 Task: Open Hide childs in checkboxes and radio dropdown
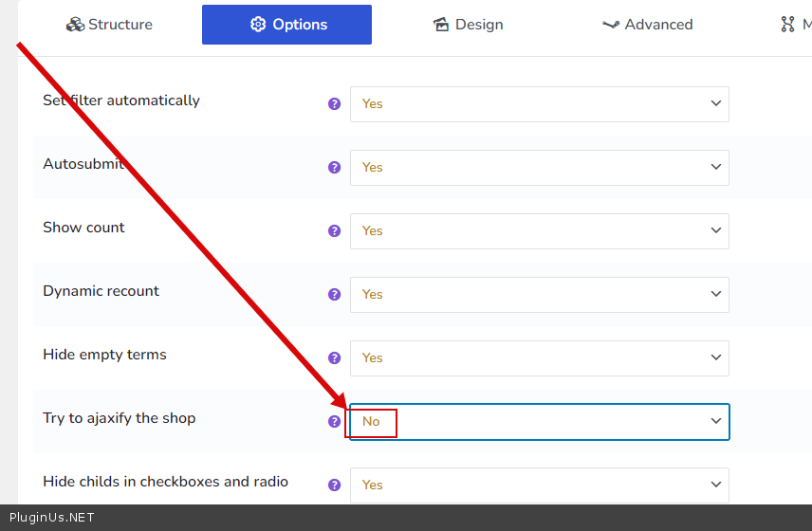pos(539,485)
